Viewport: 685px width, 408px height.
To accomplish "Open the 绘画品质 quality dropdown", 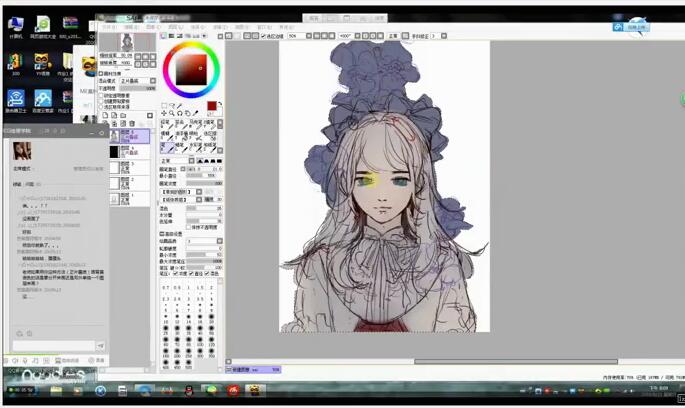I will 219,241.
